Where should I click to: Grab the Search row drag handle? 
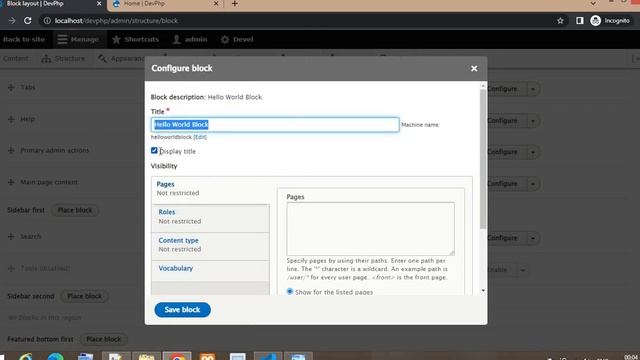tap(11, 236)
